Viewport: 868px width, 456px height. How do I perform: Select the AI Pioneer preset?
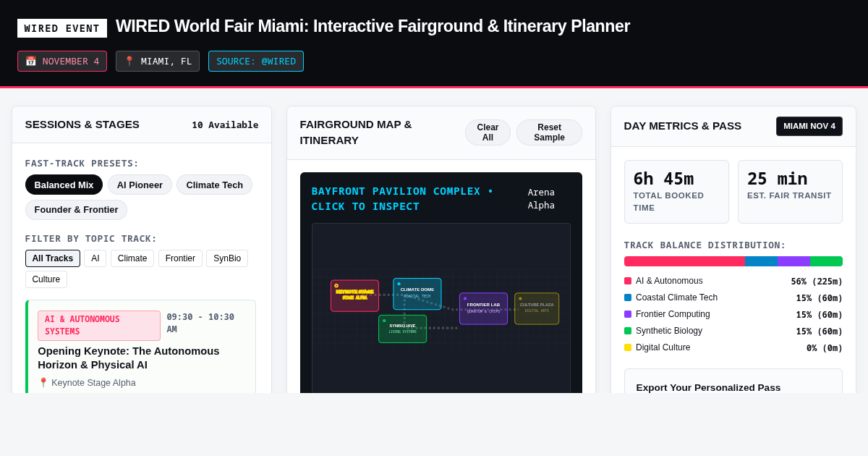coord(140,185)
